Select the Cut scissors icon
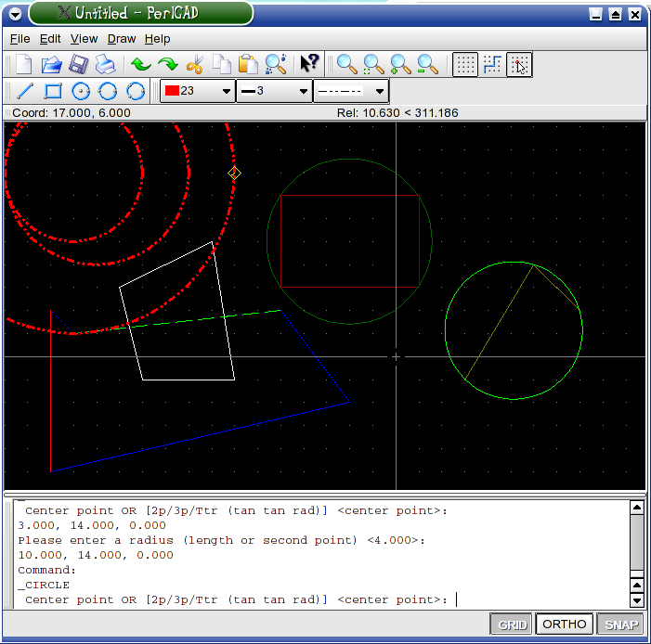The width and height of the screenshot is (651, 644). pyautogui.click(x=195, y=65)
